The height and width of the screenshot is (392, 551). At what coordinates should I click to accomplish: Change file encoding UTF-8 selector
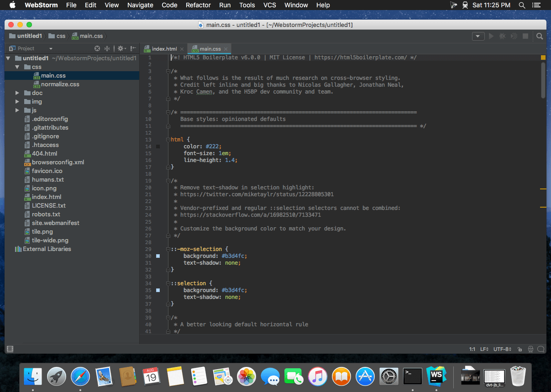coord(502,350)
